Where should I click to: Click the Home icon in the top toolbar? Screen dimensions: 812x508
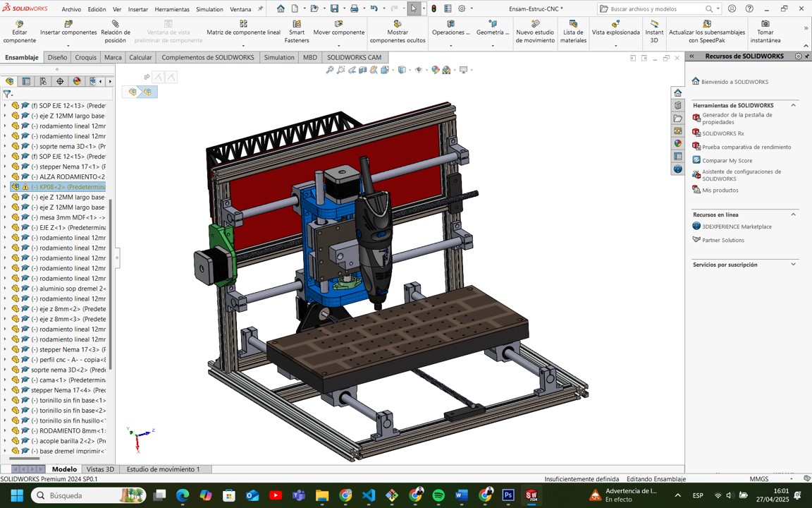coord(280,8)
